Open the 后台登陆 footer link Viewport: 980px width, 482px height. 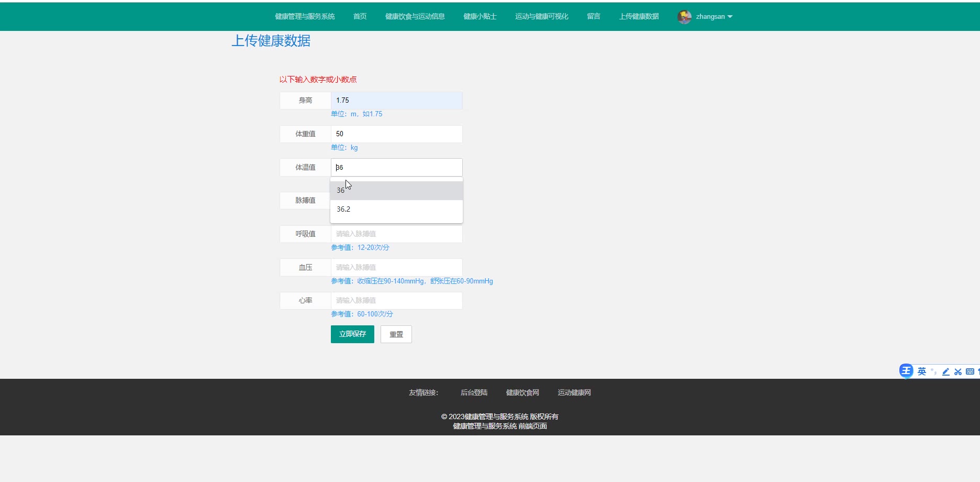pyautogui.click(x=474, y=392)
